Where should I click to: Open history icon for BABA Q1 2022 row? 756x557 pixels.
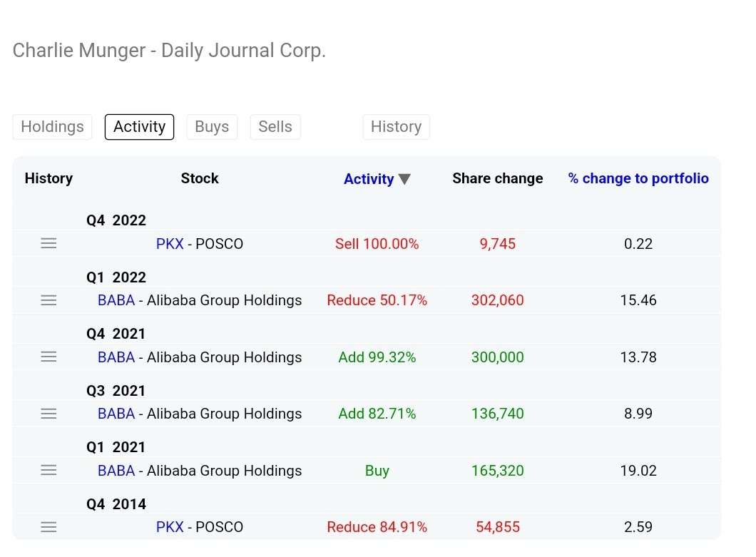pyautogui.click(x=48, y=300)
